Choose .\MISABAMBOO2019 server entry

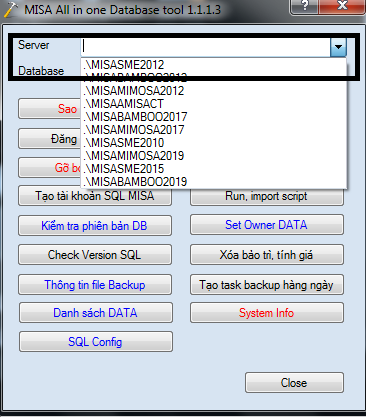coord(214,182)
